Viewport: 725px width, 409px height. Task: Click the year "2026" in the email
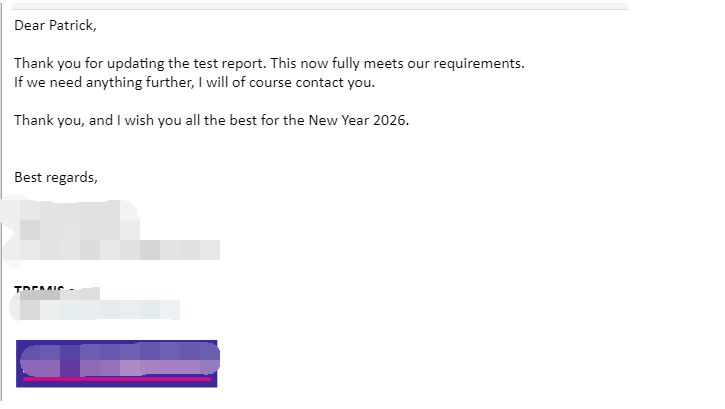(x=389, y=120)
